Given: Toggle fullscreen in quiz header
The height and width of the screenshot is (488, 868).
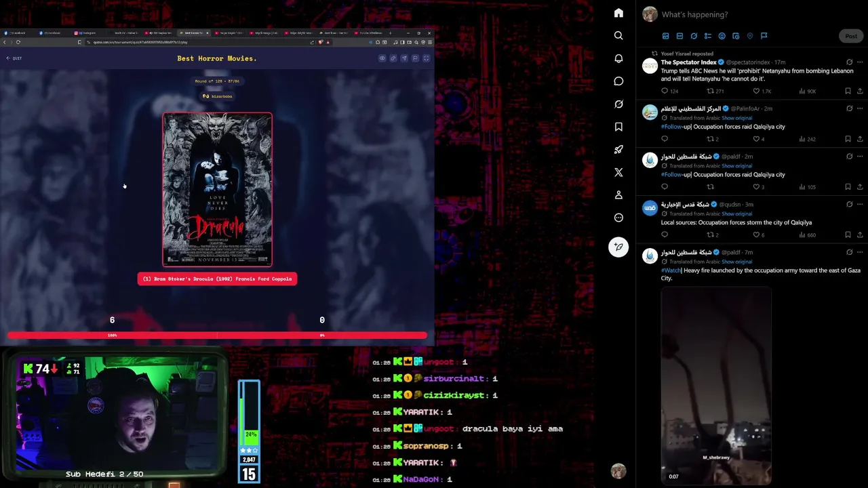Looking at the screenshot, I should (x=427, y=58).
